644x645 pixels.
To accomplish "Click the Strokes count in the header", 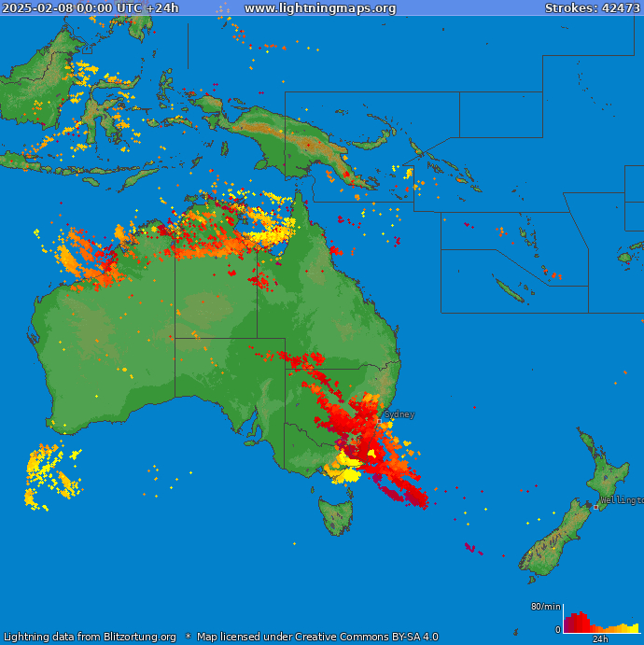I will [592, 8].
